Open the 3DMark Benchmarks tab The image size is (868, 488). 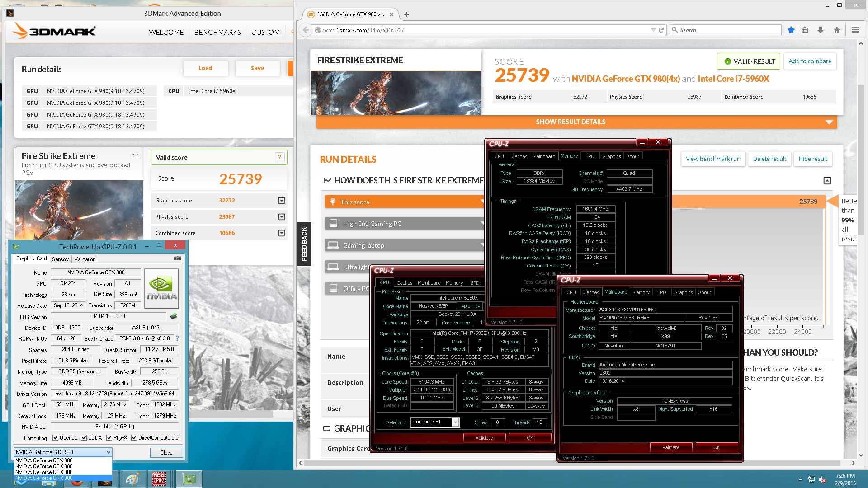pos(217,32)
